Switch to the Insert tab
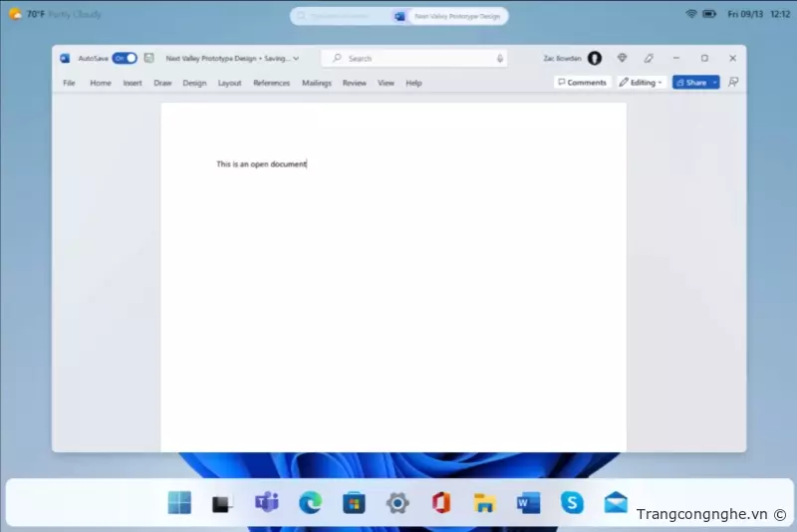Screen dimensions: 797x532 point(133,83)
